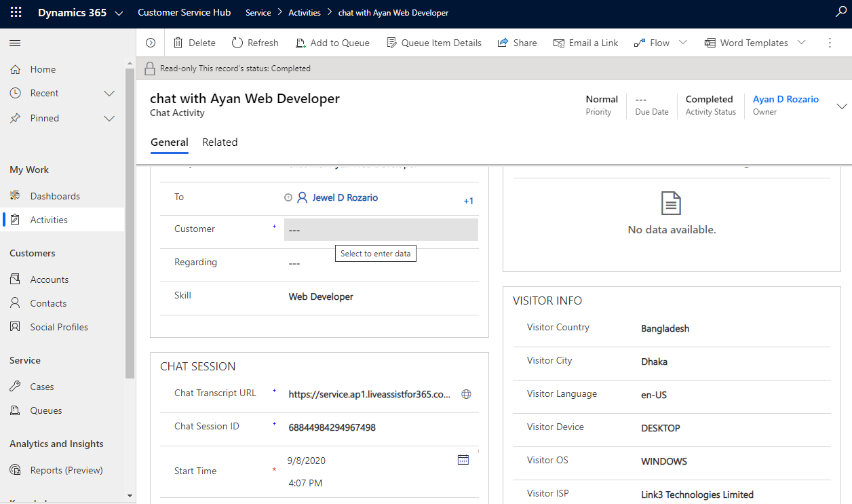The height and width of the screenshot is (504, 852).
Task: Click the Normal Priority header value
Action: (x=602, y=99)
